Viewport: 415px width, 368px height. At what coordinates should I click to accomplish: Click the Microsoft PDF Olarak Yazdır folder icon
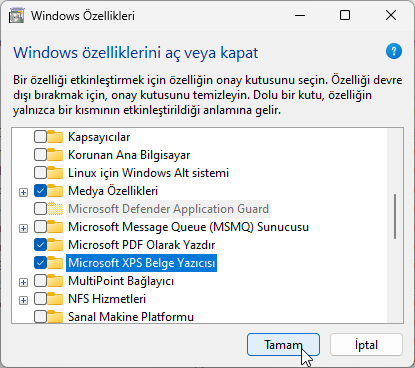55,245
